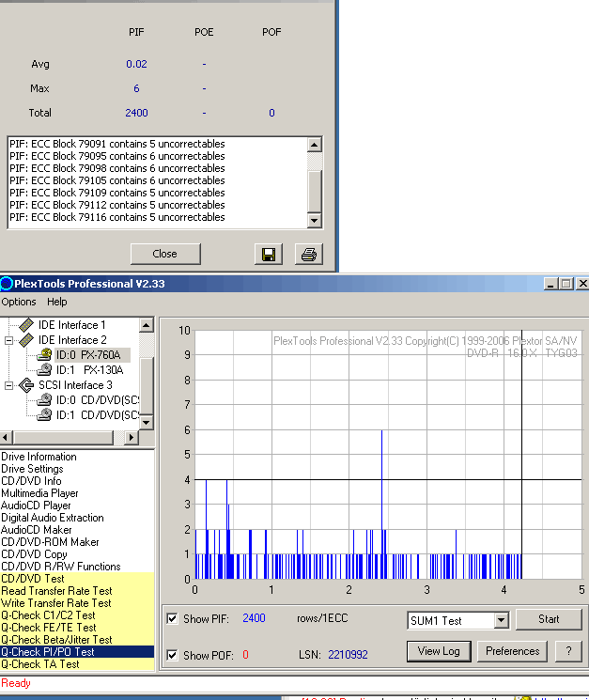Click the printer icon in log dialog

click(x=307, y=254)
